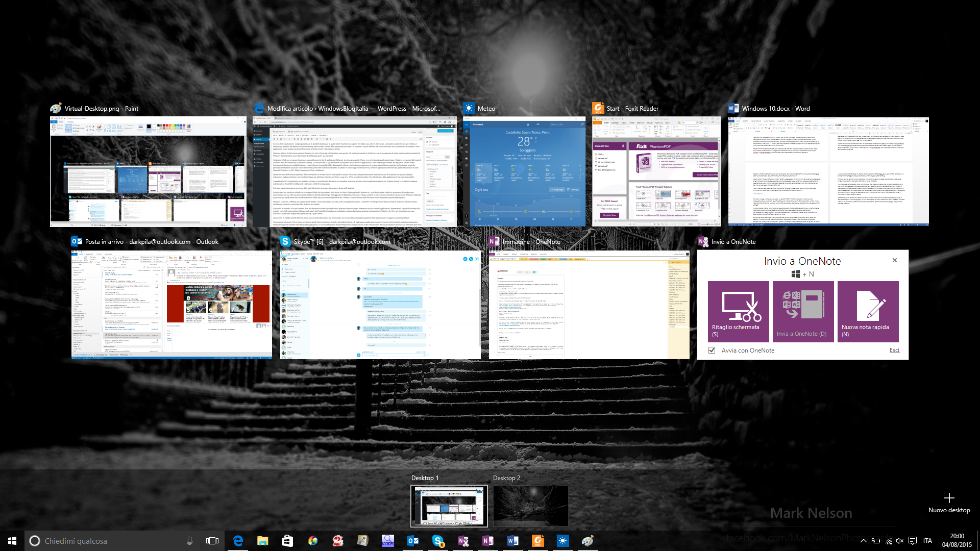Open the magnifier app icon on taskbar
The width and height of the screenshot is (980, 551).
(387, 541)
